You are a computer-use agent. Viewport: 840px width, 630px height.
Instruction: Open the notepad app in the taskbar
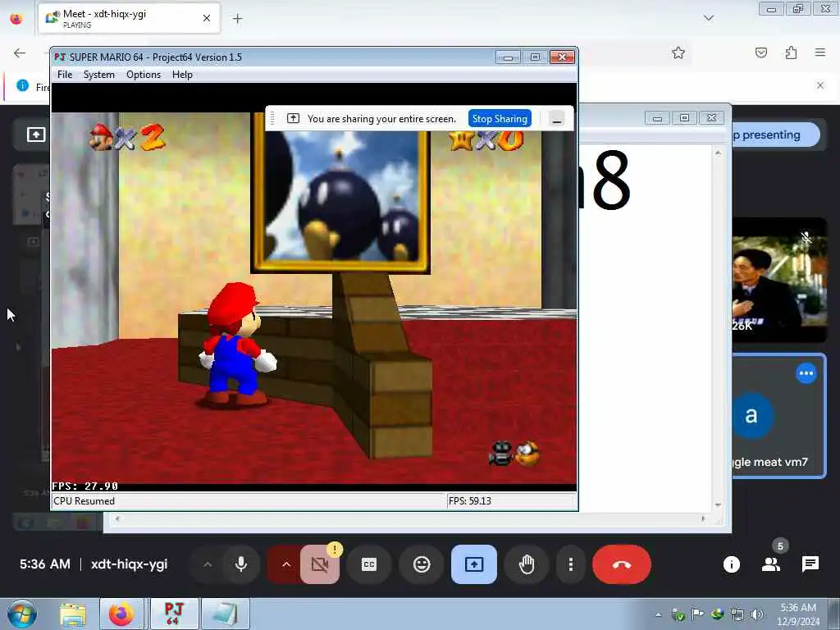225,614
